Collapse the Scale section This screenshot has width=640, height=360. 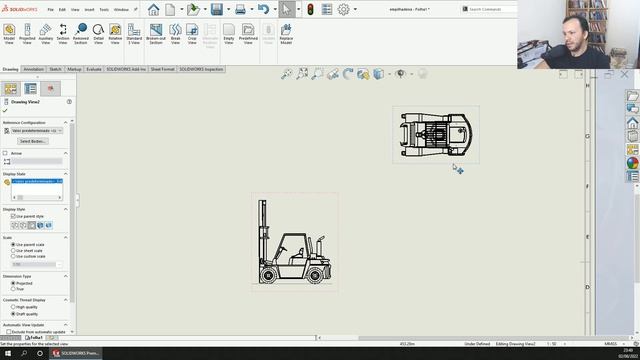click(x=65, y=238)
